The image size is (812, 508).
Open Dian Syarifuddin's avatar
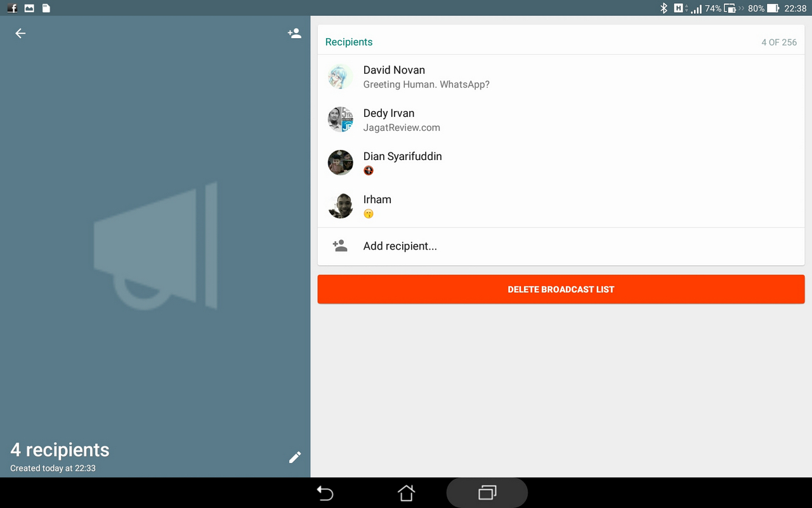coord(341,163)
